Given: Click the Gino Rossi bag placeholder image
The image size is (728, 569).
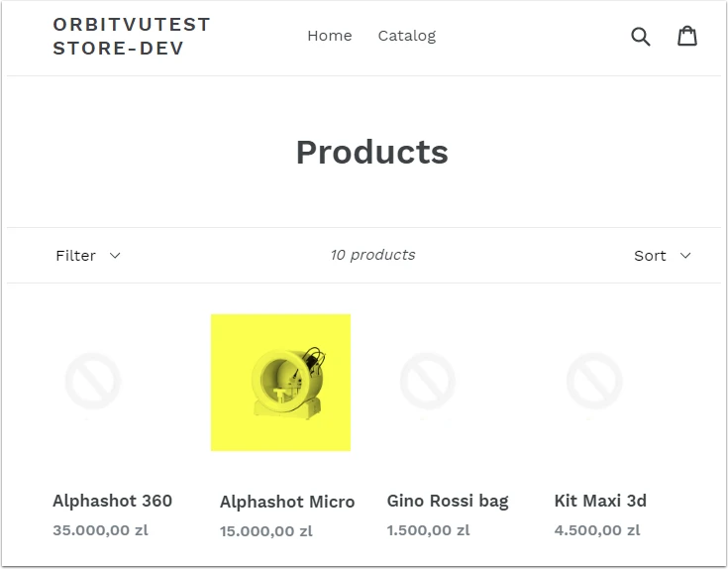Looking at the screenshot, I should point(428,381).
